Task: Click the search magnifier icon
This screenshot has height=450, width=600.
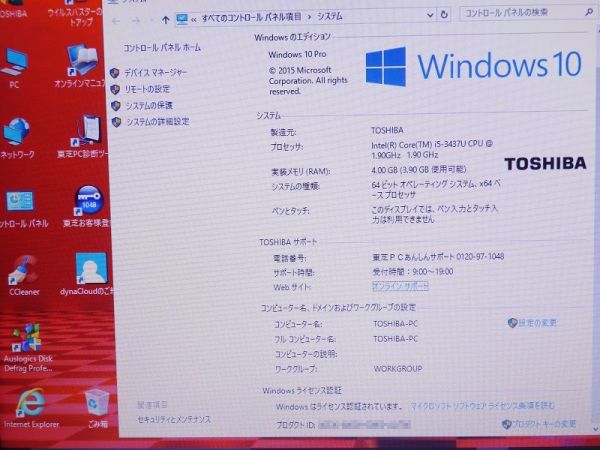Action: [x=589, y=12]
